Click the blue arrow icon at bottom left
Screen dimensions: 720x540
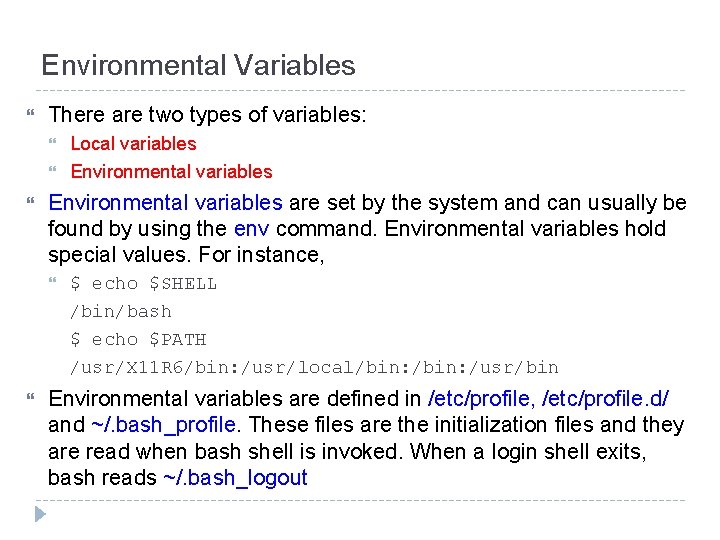coord(39,516)
